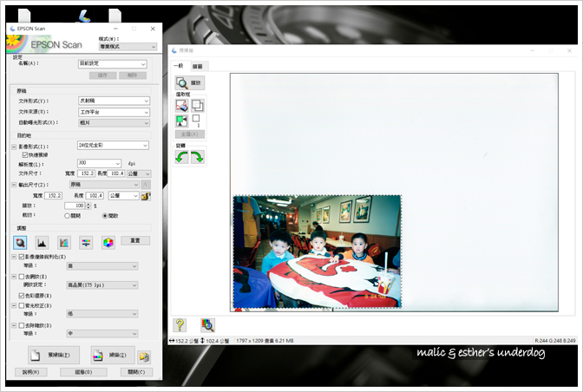Select the left trimming radio button
This screenshot has width=583, height=392.
click(68, 216)
